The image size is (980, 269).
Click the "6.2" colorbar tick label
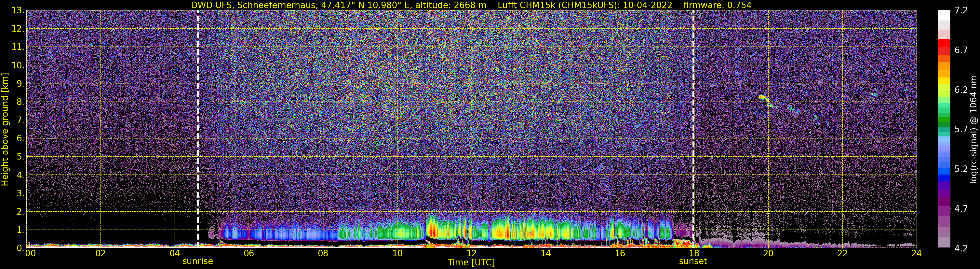[x=961, y=90]
